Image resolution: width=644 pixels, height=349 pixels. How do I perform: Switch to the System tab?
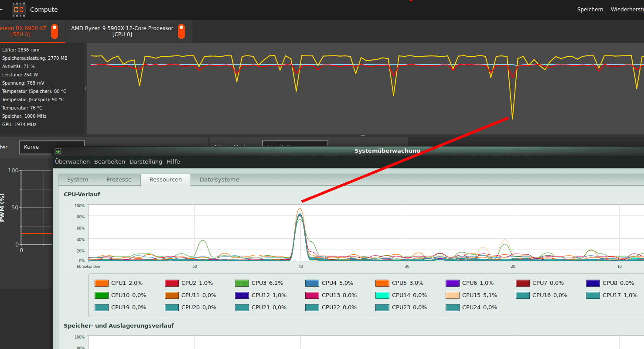click(78, 180)
